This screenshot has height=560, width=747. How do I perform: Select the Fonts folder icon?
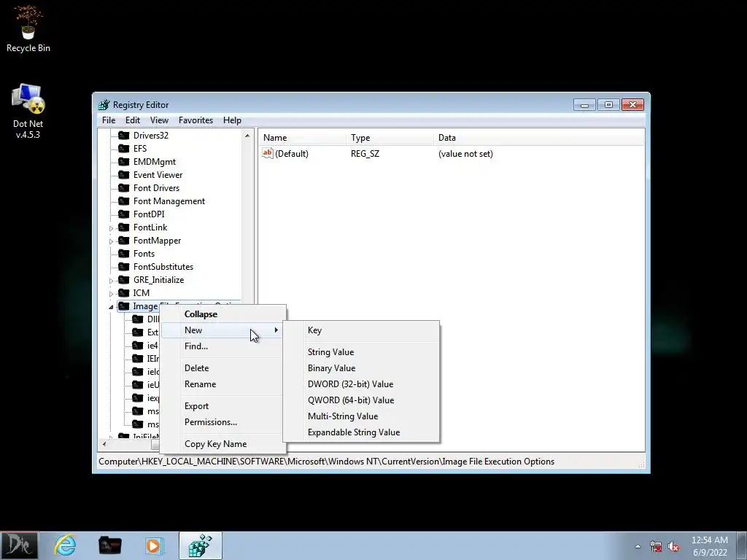[x=124, y=253]
